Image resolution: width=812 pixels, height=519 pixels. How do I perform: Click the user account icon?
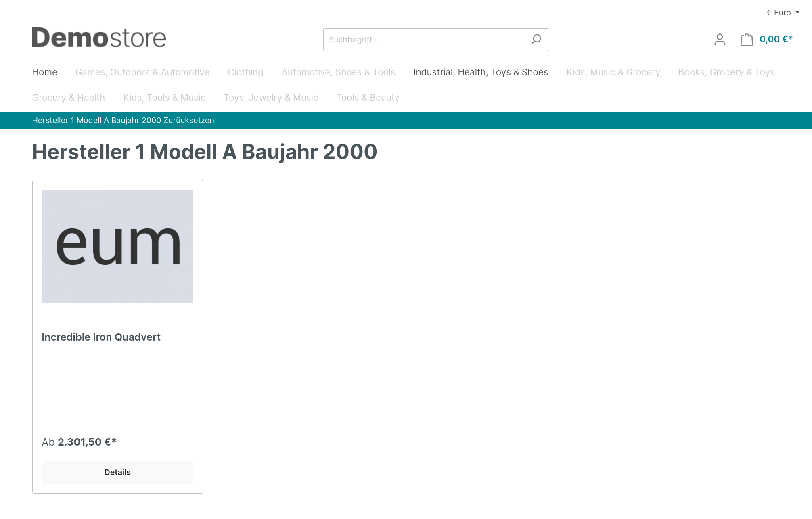tap(720, 39)
